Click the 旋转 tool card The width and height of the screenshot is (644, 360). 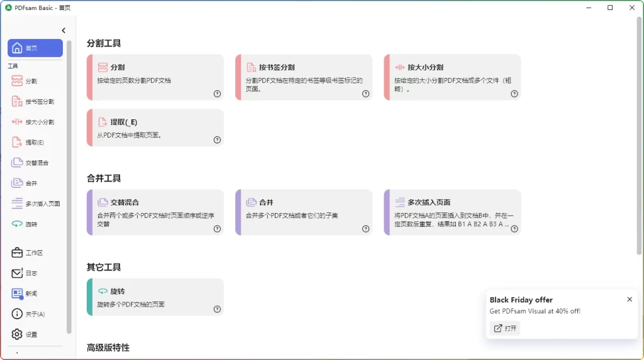pyautogui.click(x=155, y=297)
